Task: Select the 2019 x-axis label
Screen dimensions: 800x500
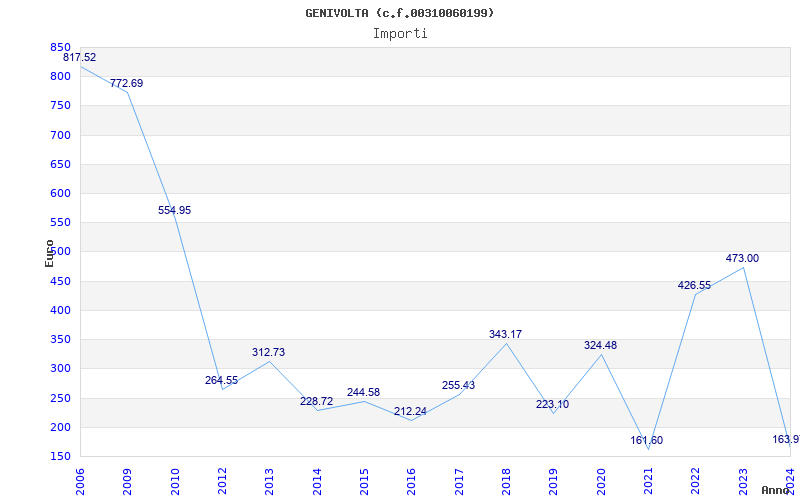Action: pos(554,482)
